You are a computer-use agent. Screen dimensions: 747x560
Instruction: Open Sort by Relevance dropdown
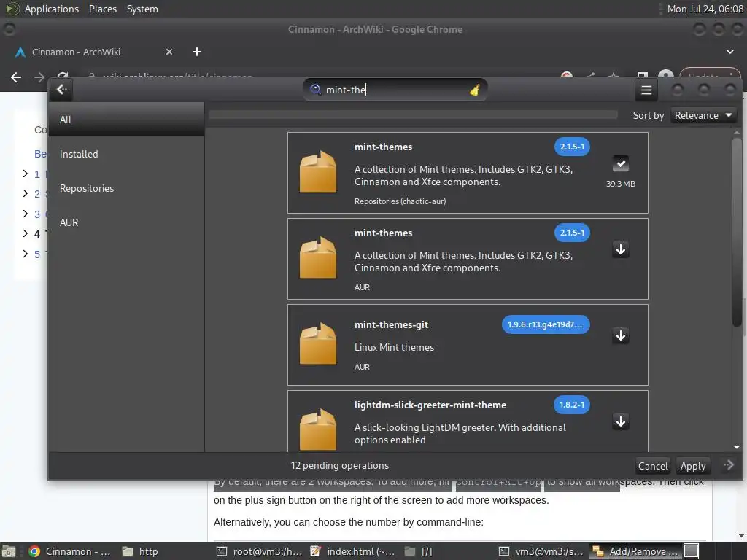pyautogui.click(x=703, y=115)
